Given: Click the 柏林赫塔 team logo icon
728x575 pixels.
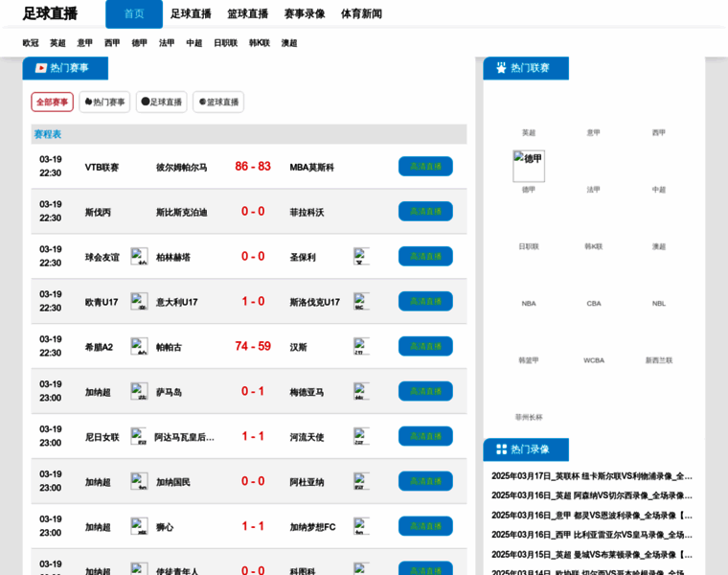Looking at the screenshot, I should (139, 257).
